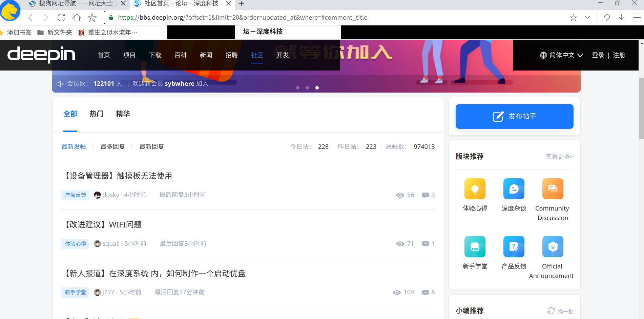644x319 pixels.
Task: Open thread 【改进建议】WIFI问题
Action: click(103, 224)
